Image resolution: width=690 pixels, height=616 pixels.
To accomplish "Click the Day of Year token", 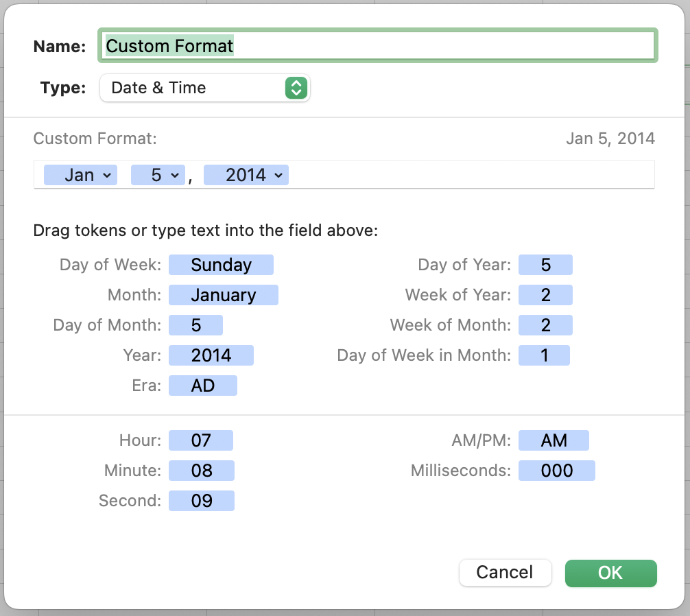I will coord(545,265).
